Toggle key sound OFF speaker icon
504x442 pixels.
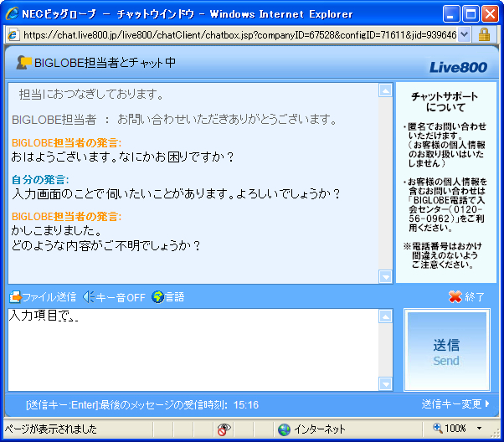coord(89,296)
